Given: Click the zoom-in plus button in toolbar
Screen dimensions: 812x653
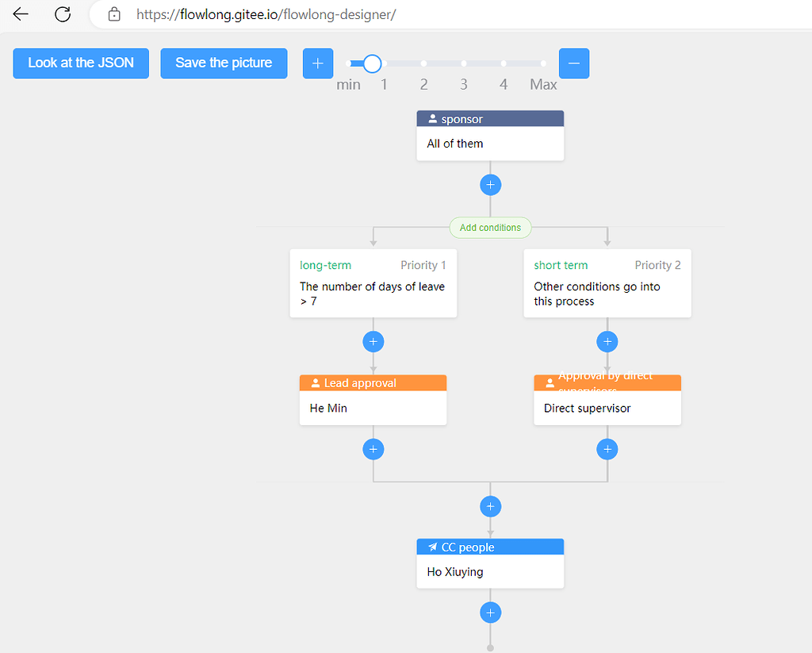Looking at the screenshot, I should (317, 63).
